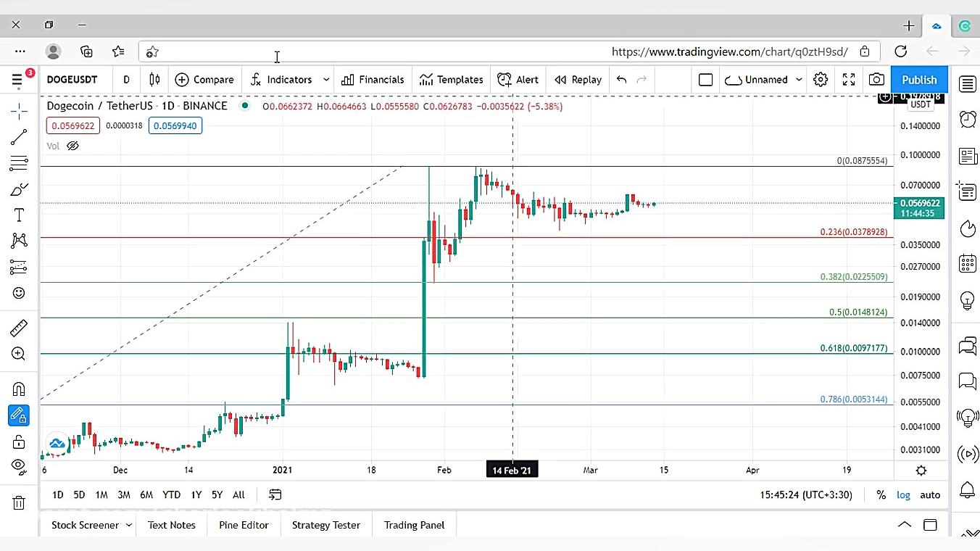
Task: Remove drawings with the trash icon
Action: (19, 502)
